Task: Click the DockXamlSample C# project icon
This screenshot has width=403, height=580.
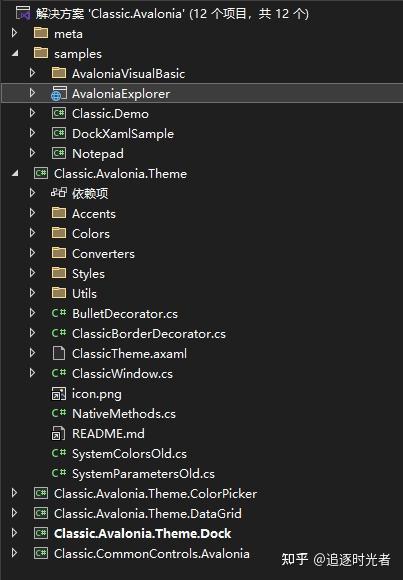Action: [59, 133]
